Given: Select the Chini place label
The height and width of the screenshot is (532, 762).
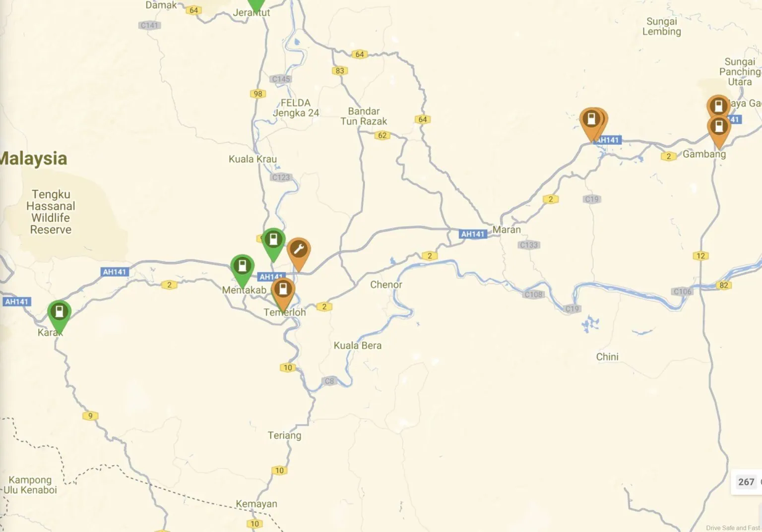Looking at the screenshot, I should (x=607, y=356).
